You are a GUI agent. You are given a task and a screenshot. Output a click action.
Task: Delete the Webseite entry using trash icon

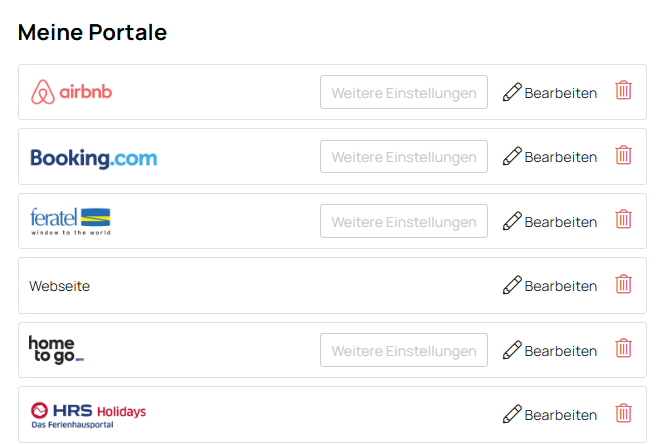623,284
